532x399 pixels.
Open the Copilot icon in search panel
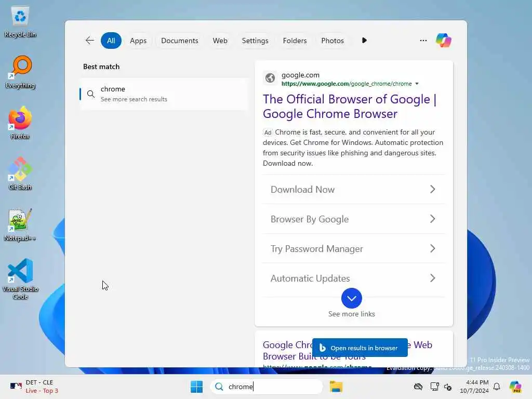tap(444, 41)
